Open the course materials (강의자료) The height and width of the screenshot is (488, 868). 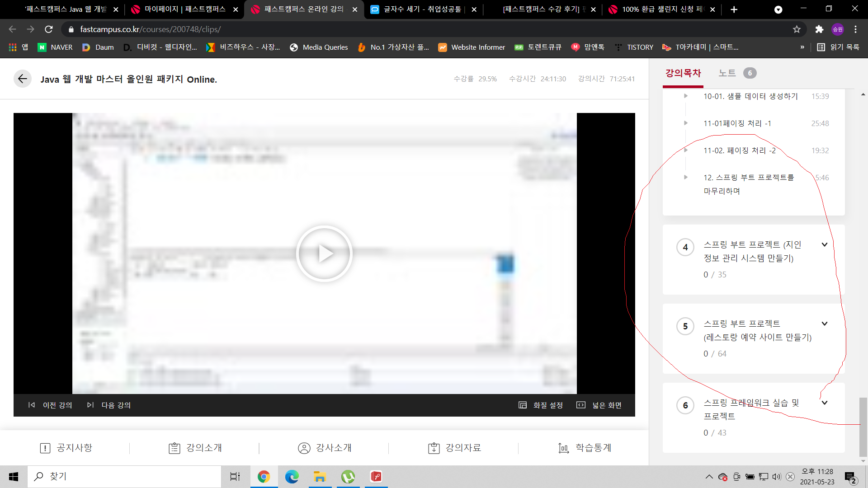pyautogui.click(x=454, y=448)
